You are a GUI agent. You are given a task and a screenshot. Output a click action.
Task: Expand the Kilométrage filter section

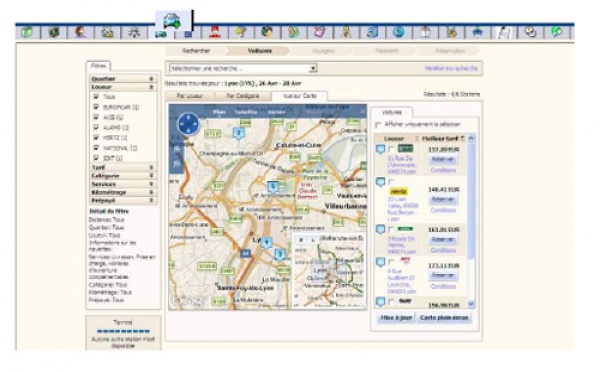click(123, 192)
